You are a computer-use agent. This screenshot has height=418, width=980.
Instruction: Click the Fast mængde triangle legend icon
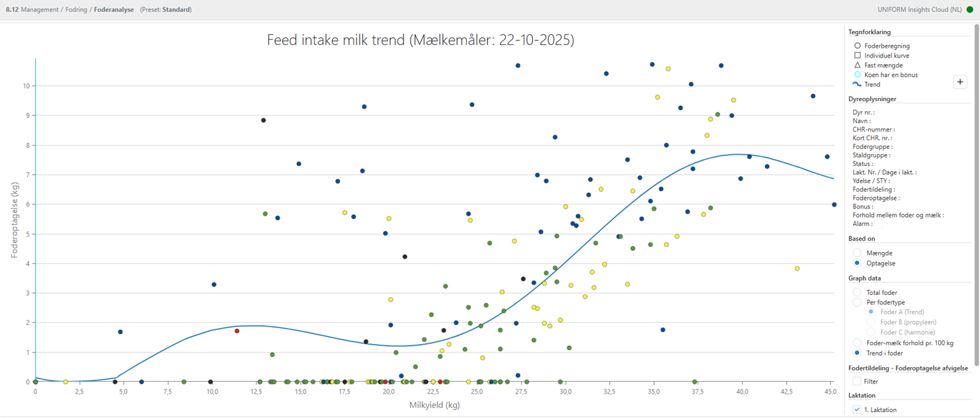pyautogui.click(x=858, y=65)
